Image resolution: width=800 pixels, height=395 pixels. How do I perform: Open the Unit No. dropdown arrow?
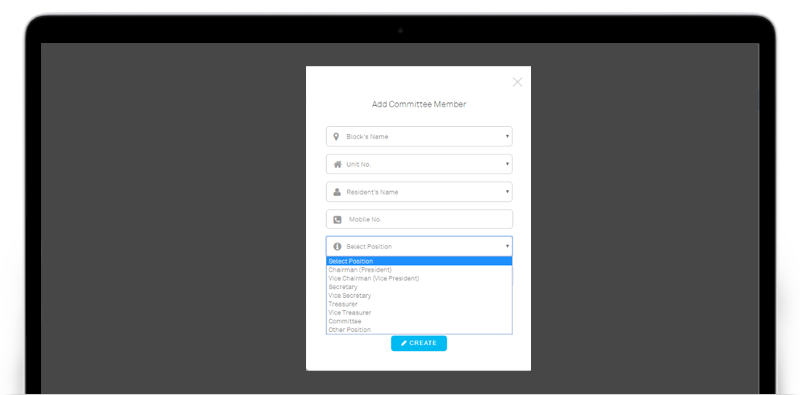507,164
